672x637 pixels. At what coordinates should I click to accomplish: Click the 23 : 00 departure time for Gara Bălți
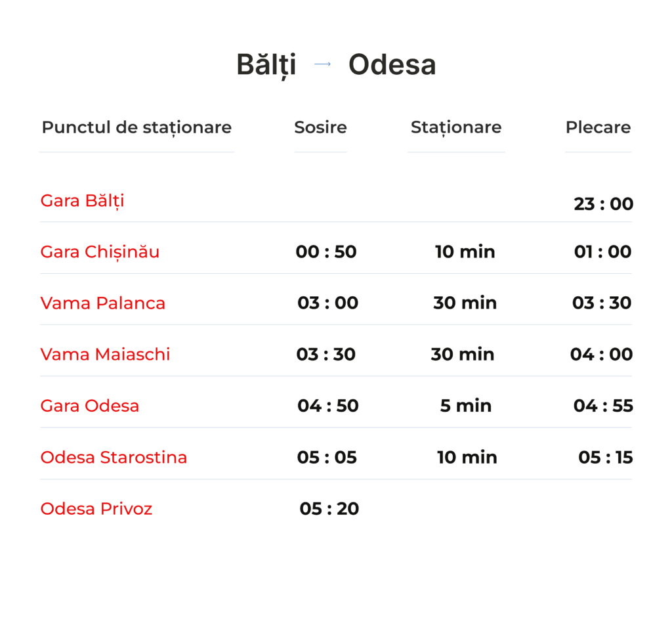tap(603, 204)
